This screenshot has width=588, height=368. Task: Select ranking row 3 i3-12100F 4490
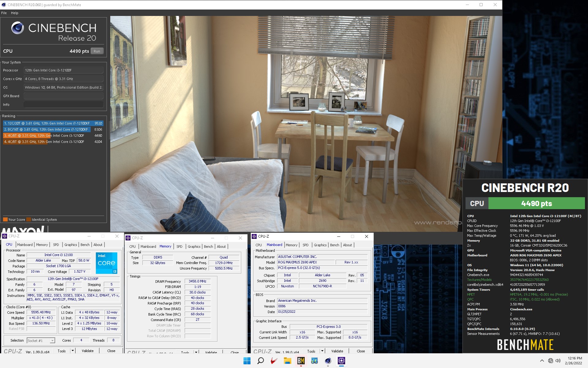53,136
